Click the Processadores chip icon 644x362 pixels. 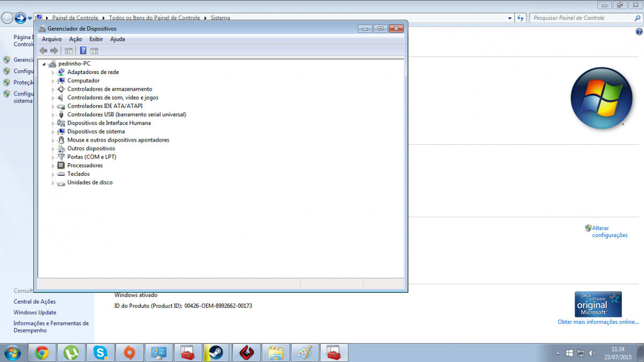coord(61,165)
